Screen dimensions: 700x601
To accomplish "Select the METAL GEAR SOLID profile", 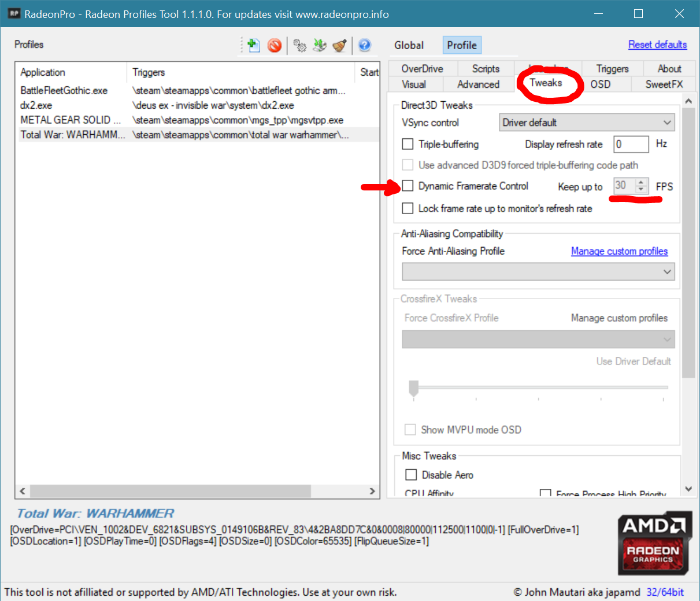I will (x=71, y=120).
